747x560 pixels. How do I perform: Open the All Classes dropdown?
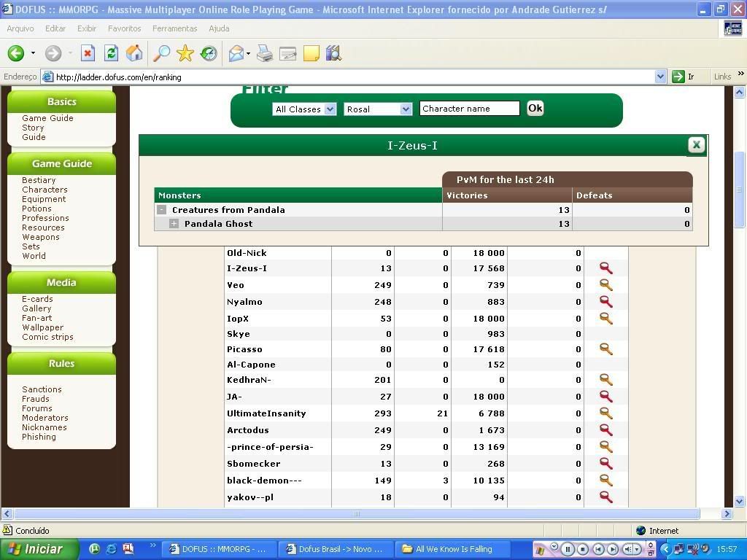click(x=304, y=109)
